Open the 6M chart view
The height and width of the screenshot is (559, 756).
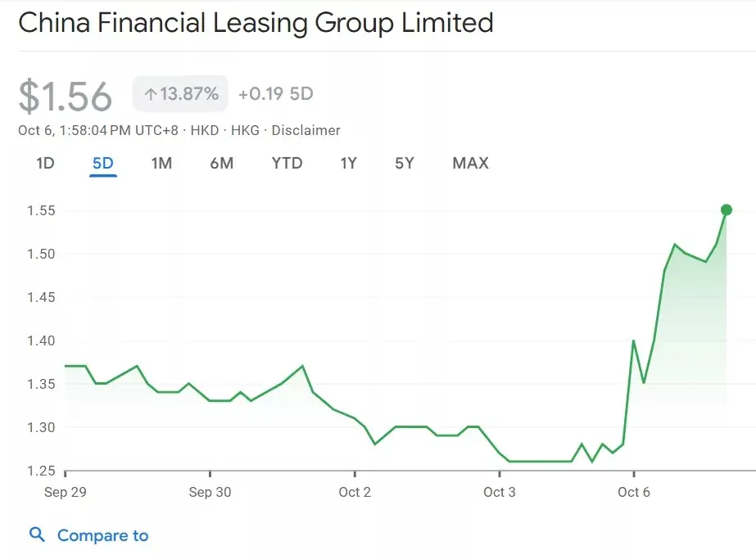(221, 163)
